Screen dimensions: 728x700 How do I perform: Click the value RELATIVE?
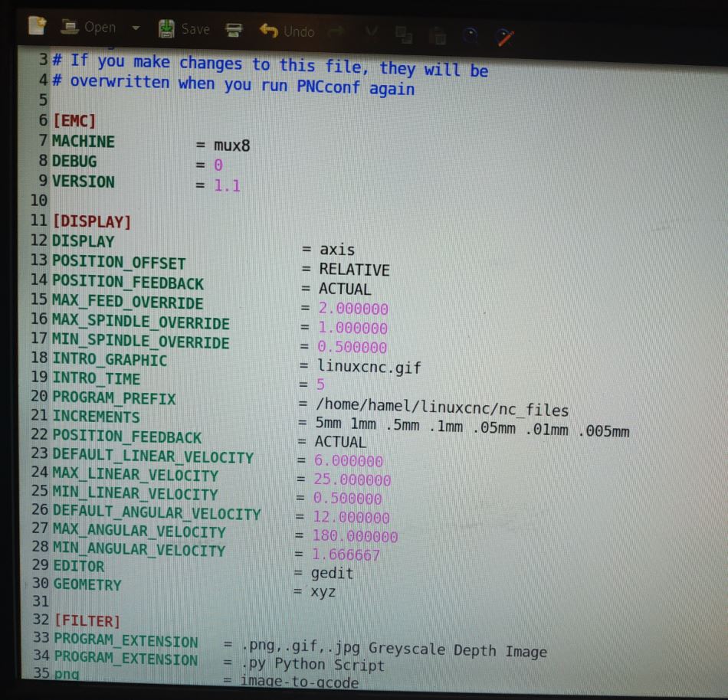(x=354, y=270)
